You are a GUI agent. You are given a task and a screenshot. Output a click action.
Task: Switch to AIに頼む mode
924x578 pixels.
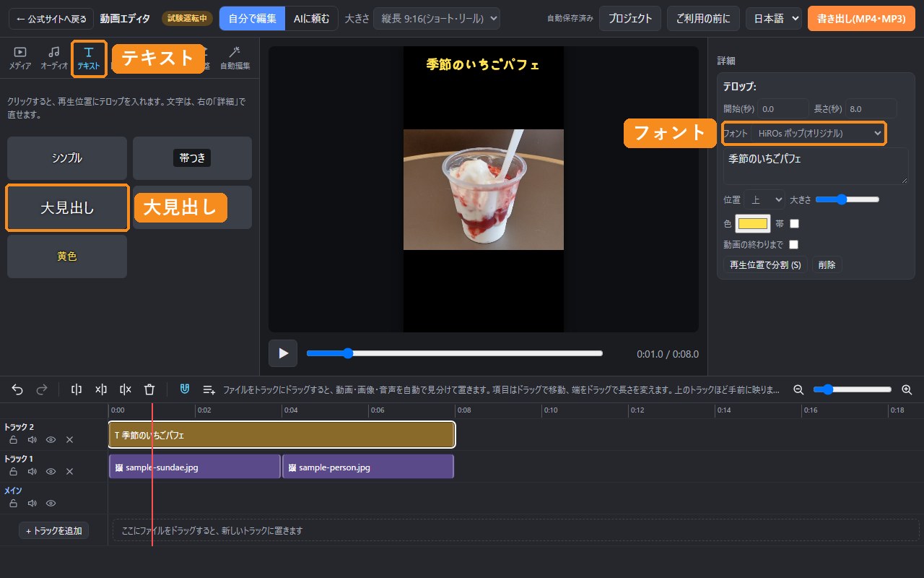pyautogui.click(x=312, y=18)
